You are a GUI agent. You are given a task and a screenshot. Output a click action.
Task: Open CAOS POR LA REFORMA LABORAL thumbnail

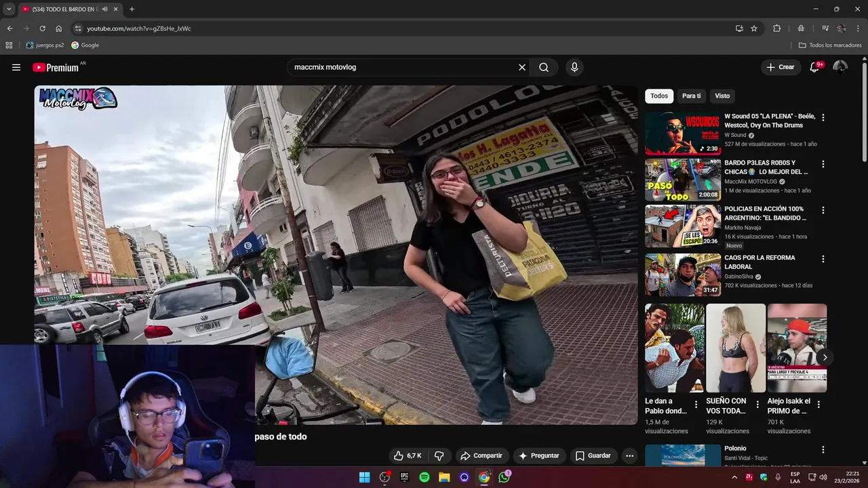point(683,275)
